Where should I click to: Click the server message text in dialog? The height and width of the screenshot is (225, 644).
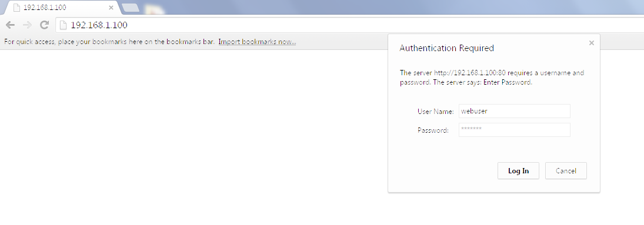pyautogui.click(x=492, y=78)
